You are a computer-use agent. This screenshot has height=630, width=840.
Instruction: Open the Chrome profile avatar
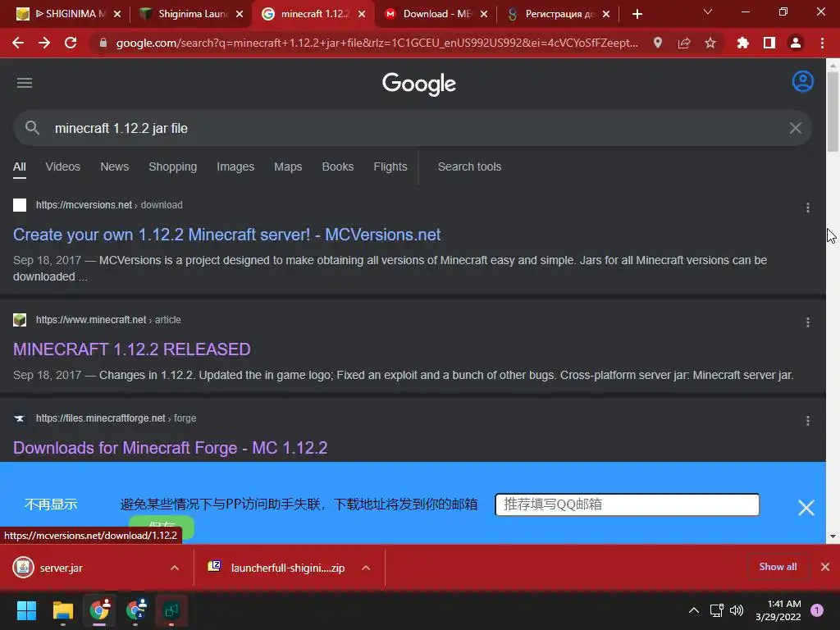[x=796, y=43]
